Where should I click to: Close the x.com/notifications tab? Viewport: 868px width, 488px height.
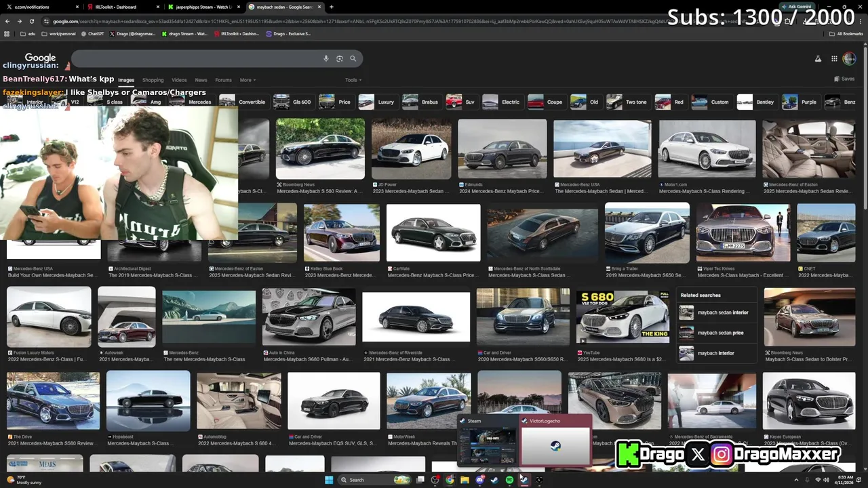pyautogui.click(x=78, y=7)
